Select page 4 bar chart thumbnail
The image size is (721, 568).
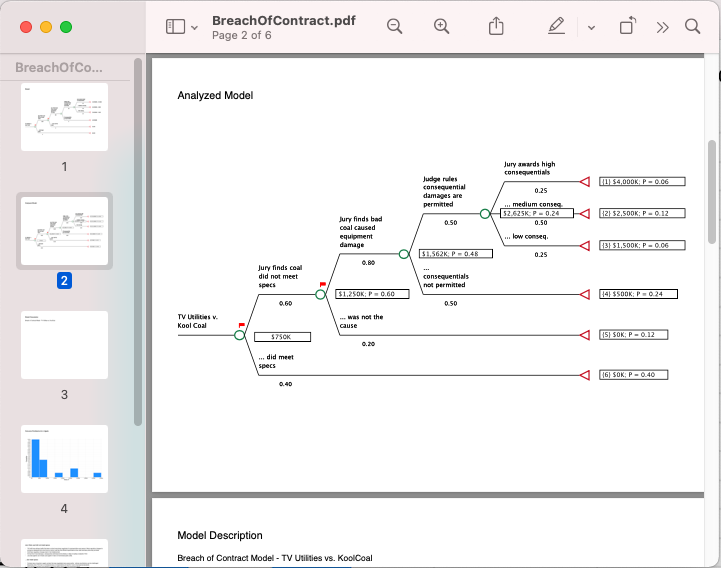(x=64, y=459)
